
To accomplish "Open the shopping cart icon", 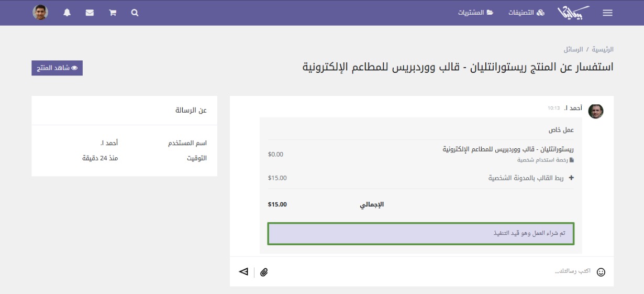I will point(113,13).
